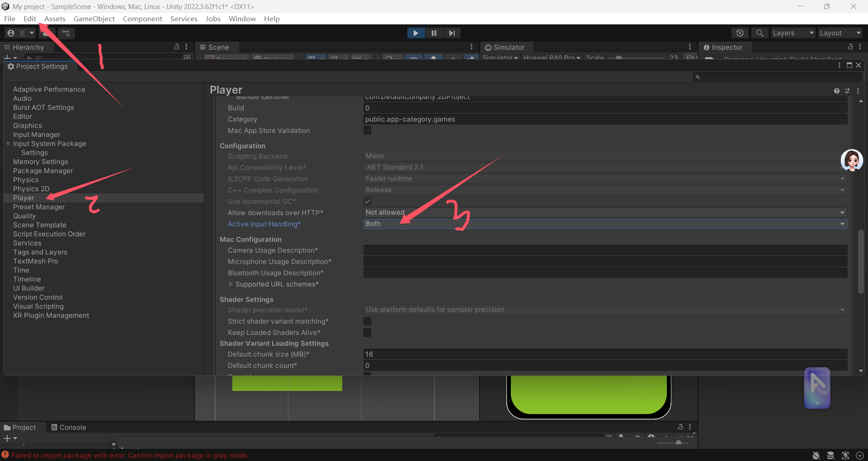
Task: Open Allow downloads over HTTP dropdown
Action: pyautogui.click(x=605, y=212)
